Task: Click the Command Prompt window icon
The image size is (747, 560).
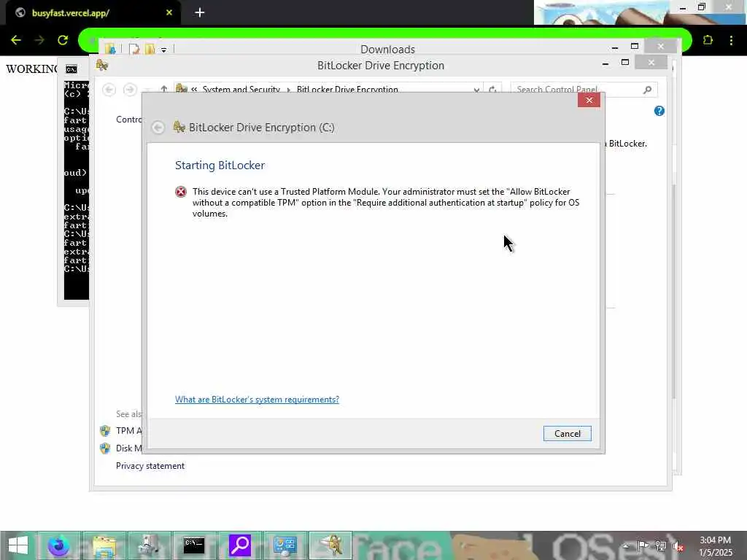Action: (x=71, y=69)
